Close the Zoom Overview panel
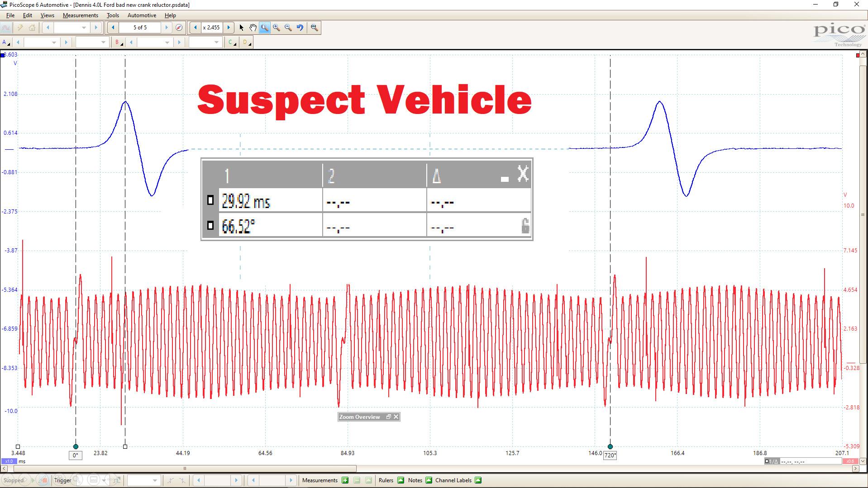The image size is (868, 488). 396,417
